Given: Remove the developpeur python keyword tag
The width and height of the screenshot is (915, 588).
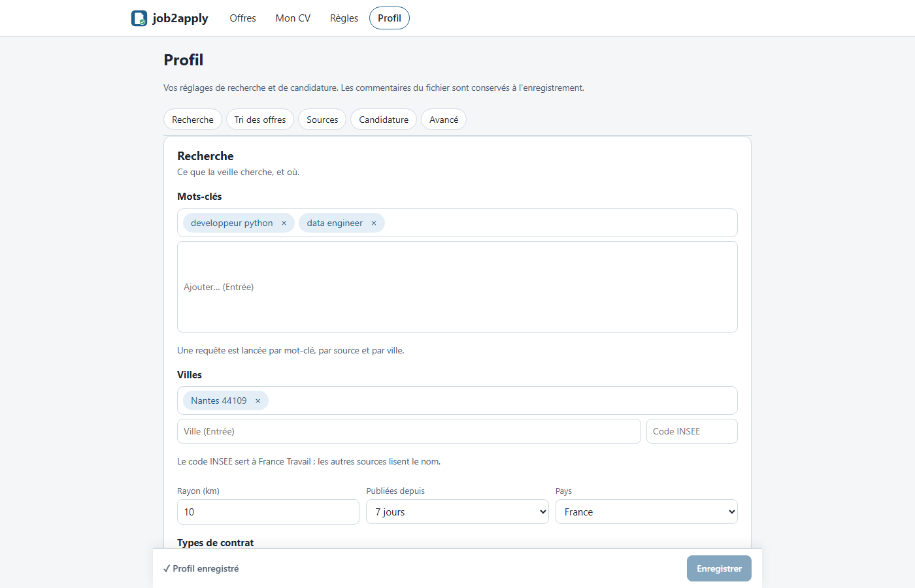Looking at the screenshot, I should point(284,223).
